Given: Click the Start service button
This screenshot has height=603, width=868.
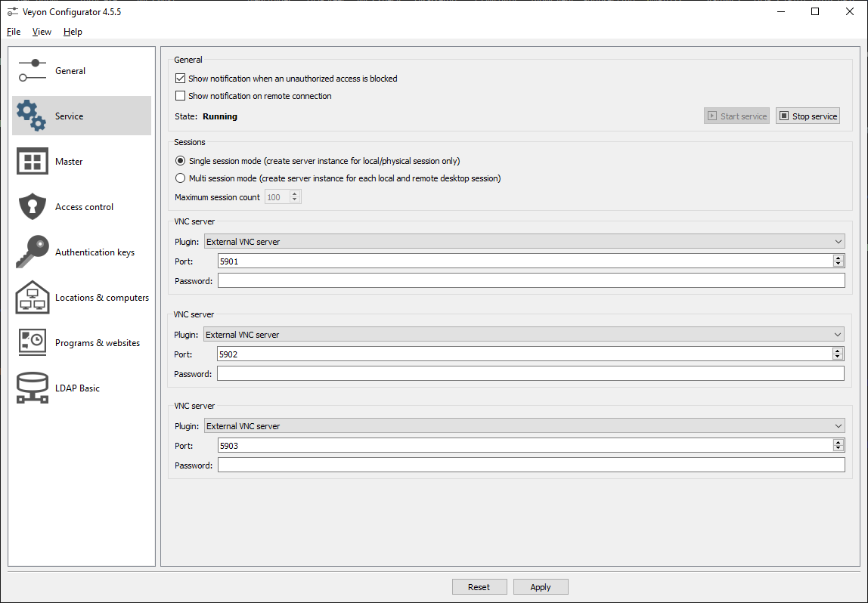Looking at the screenshot, I should pos(736,116).
